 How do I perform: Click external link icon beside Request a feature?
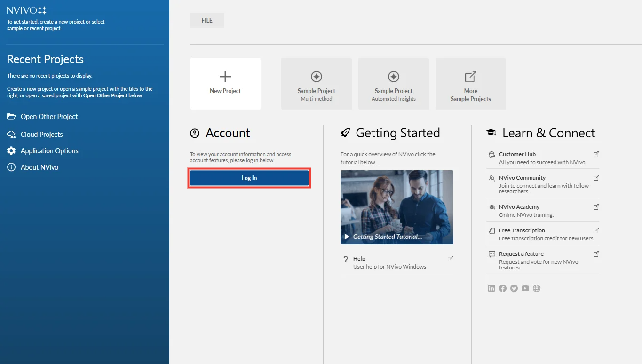click(x=596, y=254)
